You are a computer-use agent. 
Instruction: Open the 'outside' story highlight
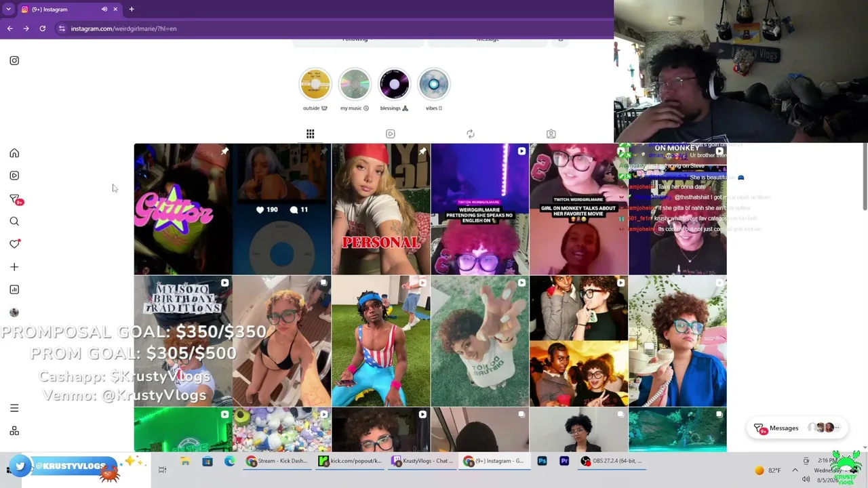point(315,85)
